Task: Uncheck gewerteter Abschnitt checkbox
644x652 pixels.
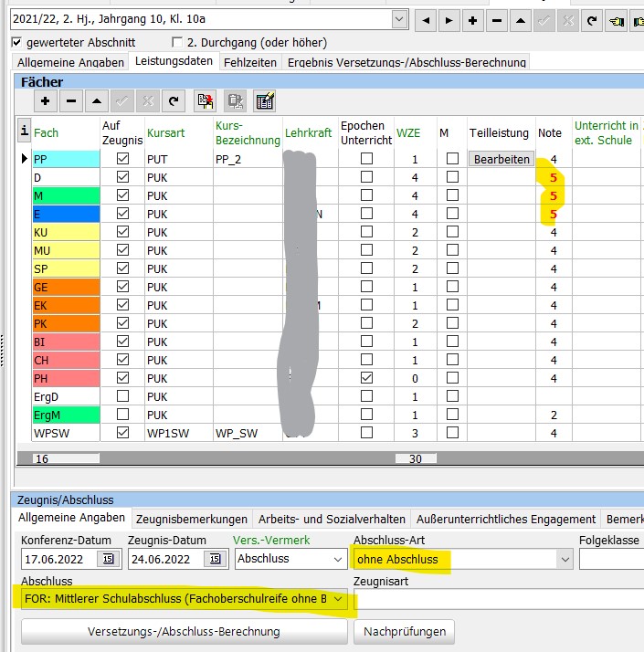Action: pyautogui.click(x=16, y=42)
